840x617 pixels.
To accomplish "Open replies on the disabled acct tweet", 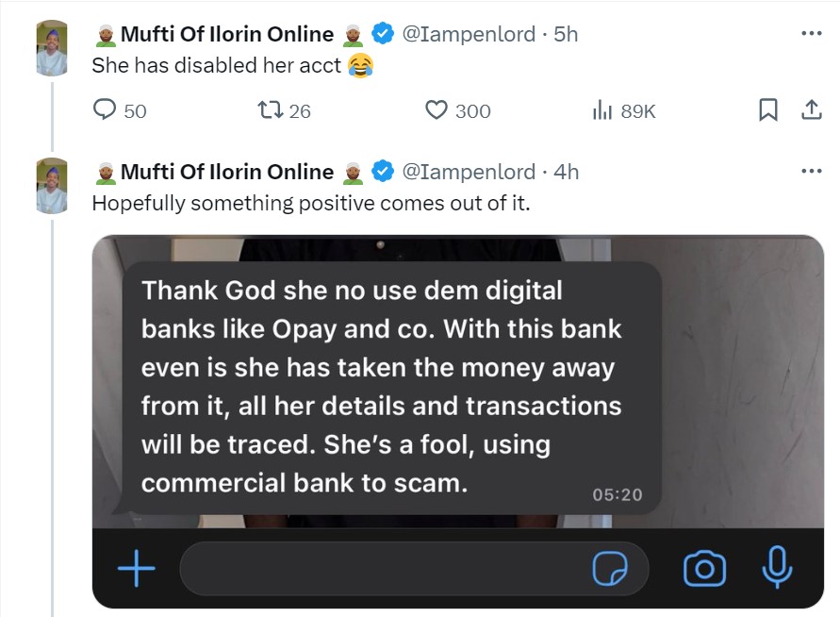I will click(106, 111).
